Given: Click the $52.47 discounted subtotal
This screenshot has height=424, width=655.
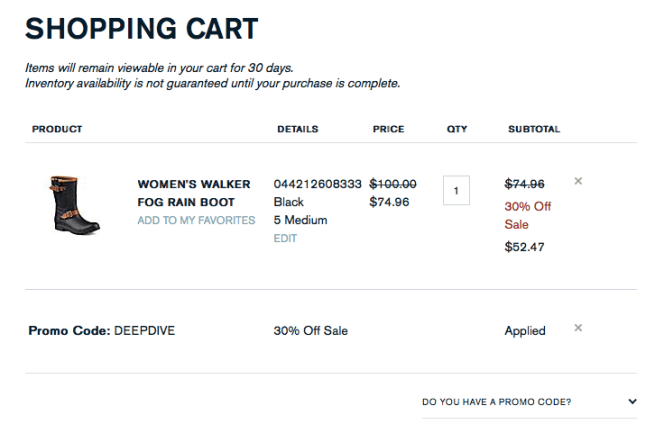Looking at the screenshot, I should click(x=524, y=247).
